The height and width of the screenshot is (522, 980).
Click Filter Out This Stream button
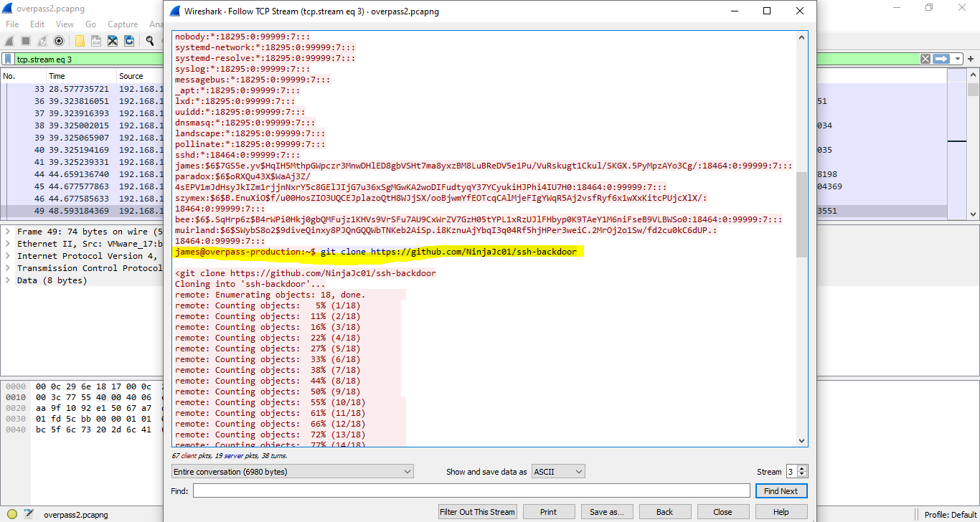point(477,512)
